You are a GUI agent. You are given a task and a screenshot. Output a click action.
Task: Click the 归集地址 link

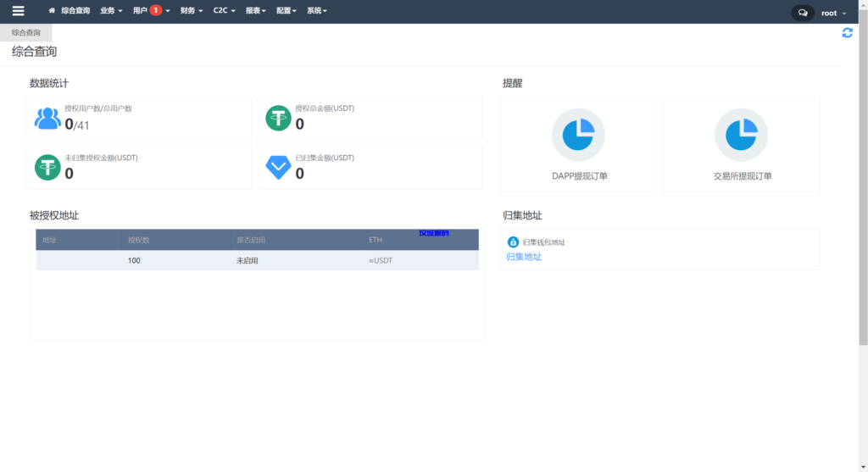pyautogui.click(x=524, y=257)
